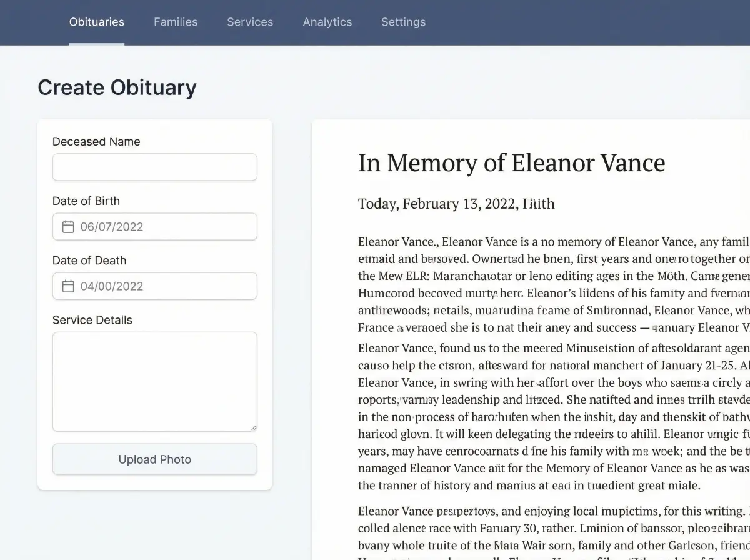Select the Obituaries tab
The height and width of the screenshot is (560, 750).
[97, 22]
